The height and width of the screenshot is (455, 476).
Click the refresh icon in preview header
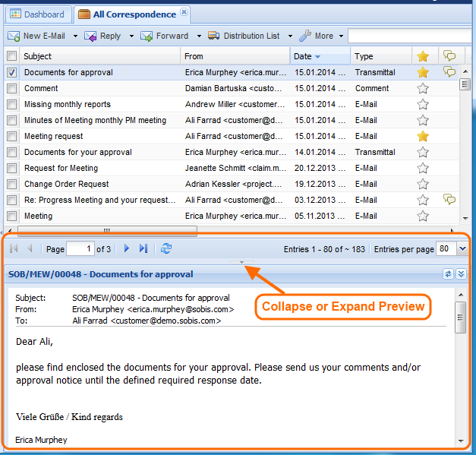[448, 273]
